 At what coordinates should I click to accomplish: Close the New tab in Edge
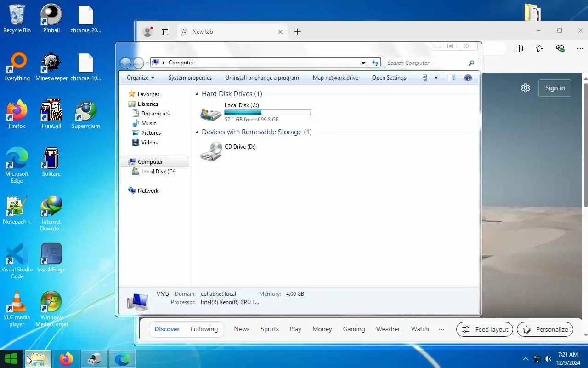(x=280, y=32)
